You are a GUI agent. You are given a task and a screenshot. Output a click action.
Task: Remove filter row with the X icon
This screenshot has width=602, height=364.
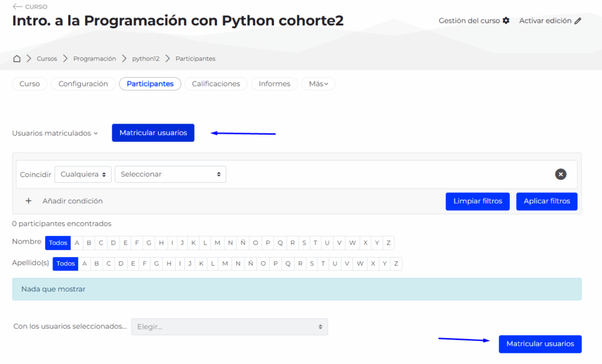(560, 174)
